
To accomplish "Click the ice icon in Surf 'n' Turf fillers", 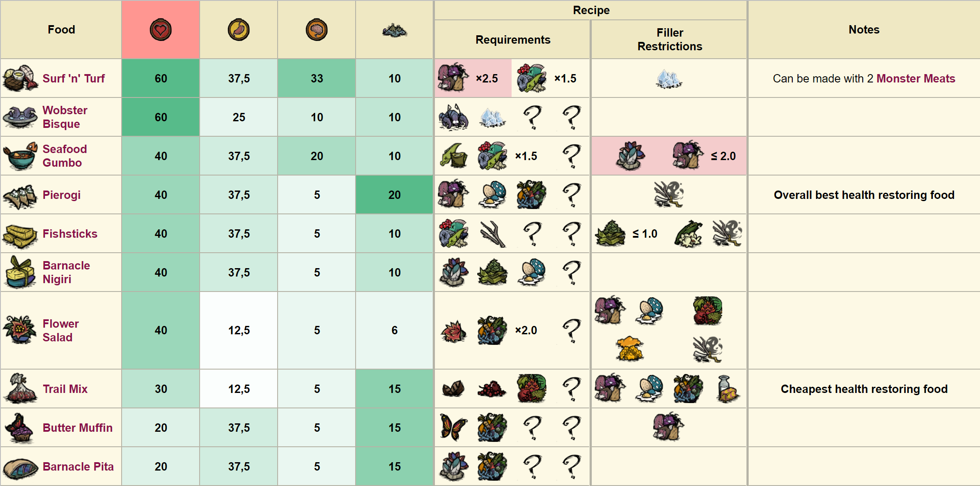I will pos(669,79).
